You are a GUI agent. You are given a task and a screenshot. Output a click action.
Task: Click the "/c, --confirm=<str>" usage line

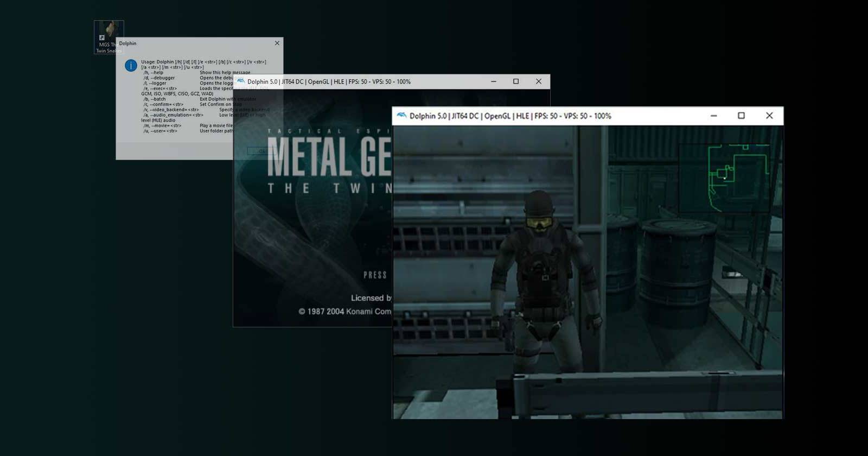163,105
